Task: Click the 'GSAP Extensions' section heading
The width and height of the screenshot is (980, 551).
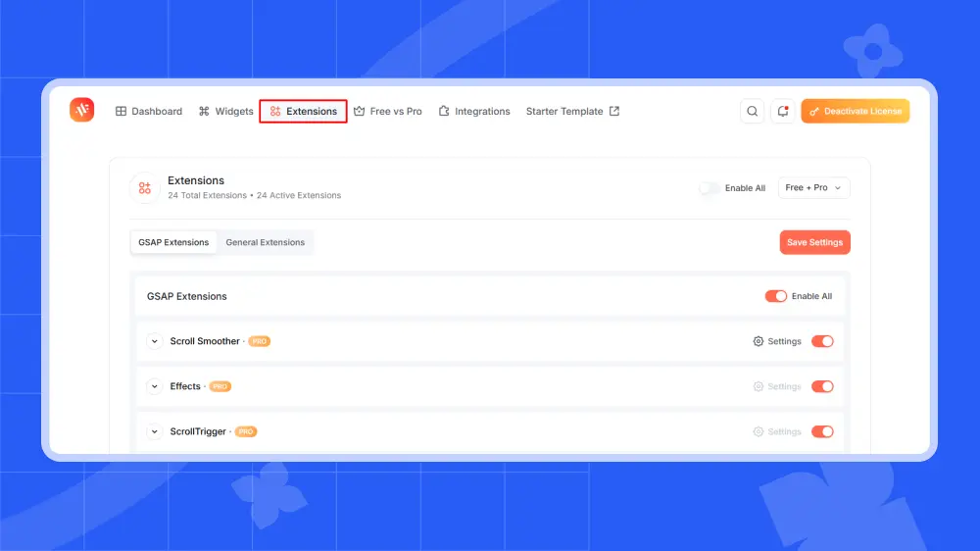Action: point(187,296)
